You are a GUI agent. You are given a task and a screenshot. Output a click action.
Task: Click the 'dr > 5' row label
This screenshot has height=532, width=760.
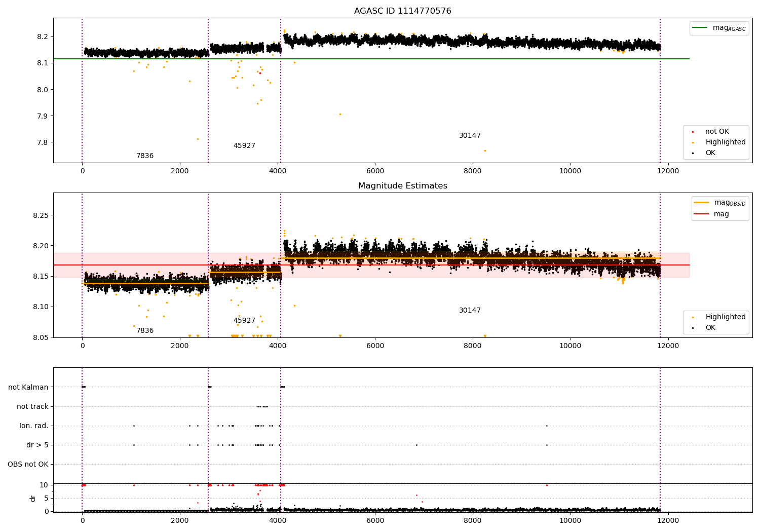[37, 445]
